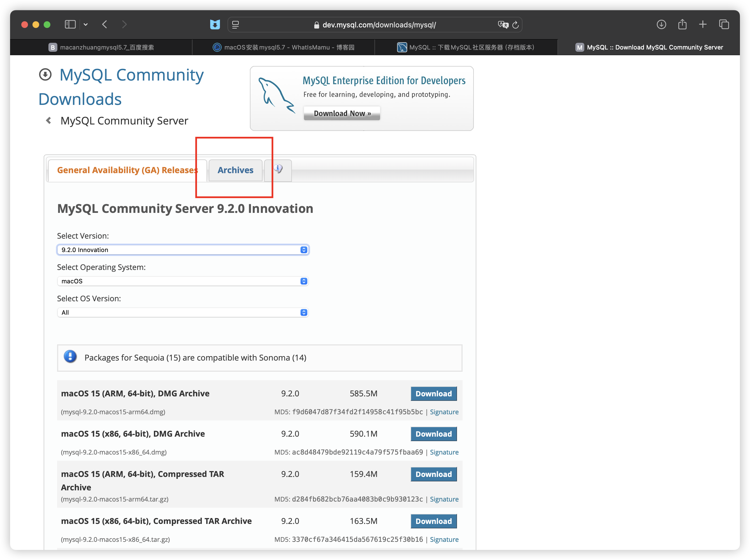Open Signature link for mysql-9.2.0-macos15-x86_64.dmg
Viewport: 750px width, 560px height.
pyautogui.click(x=444, y=452)
